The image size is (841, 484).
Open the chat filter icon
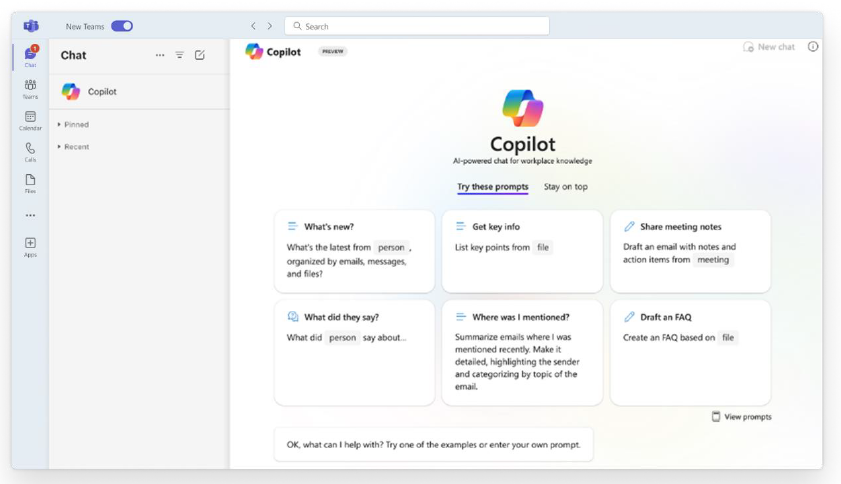[x=180, y=55]
